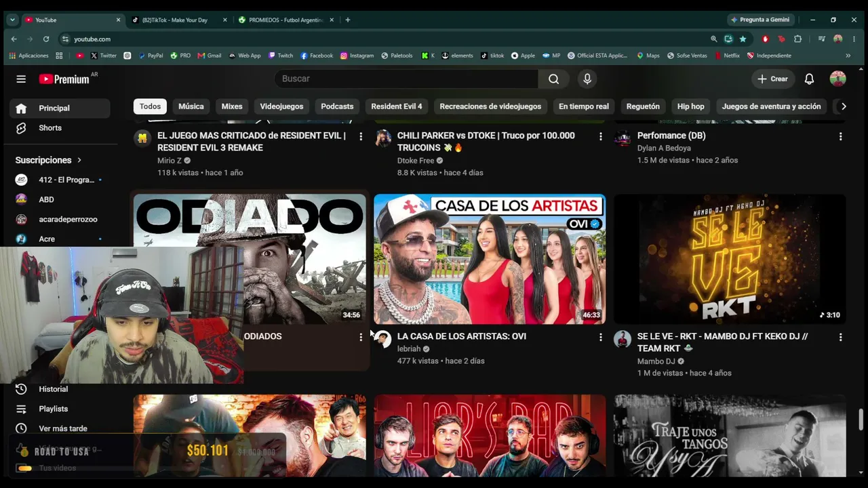Open the Dtoke Free channel avatar

click(x=382, y=138)
